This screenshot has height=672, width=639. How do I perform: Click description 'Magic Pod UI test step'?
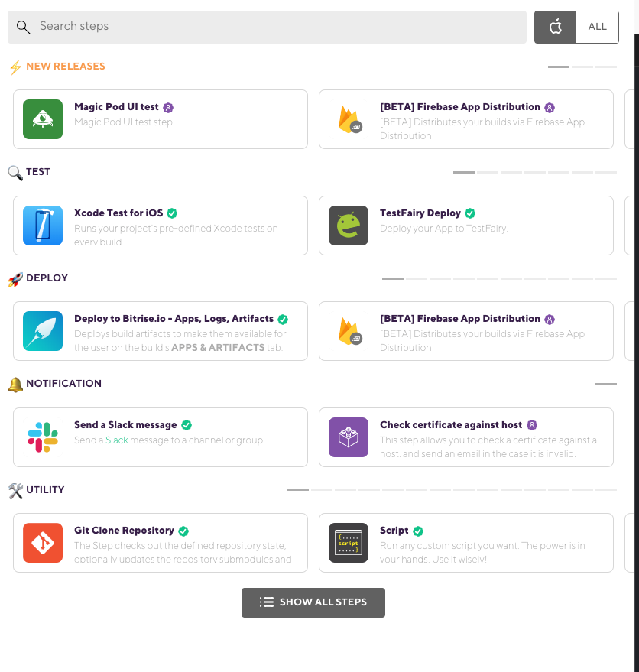click(x=123, y=122)
